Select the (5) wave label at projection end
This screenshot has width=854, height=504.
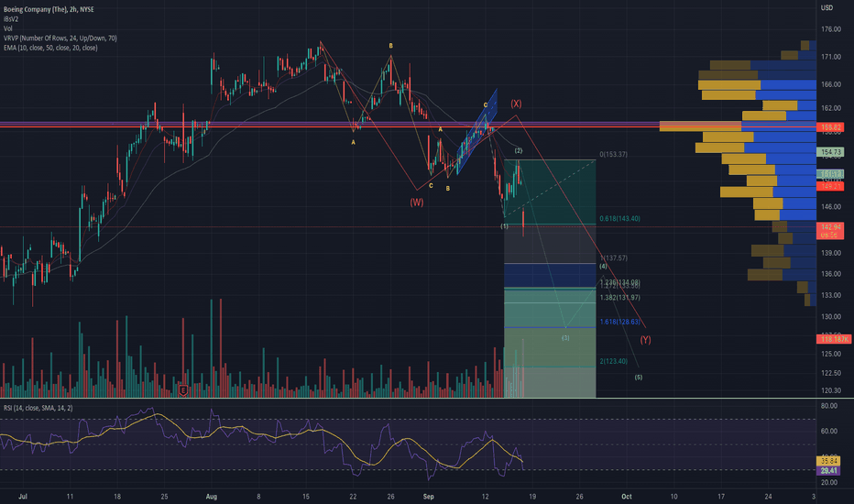[639, 377]
